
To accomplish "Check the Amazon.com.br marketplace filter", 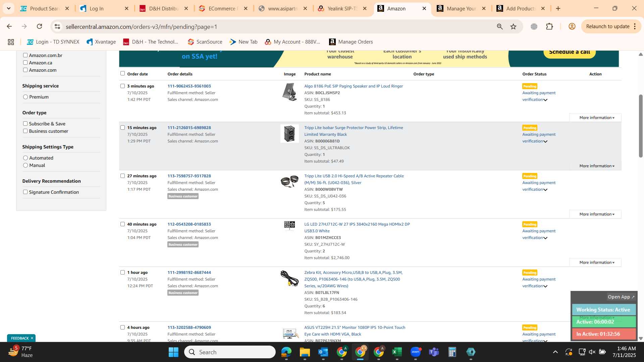I will [x=25, y=55].
